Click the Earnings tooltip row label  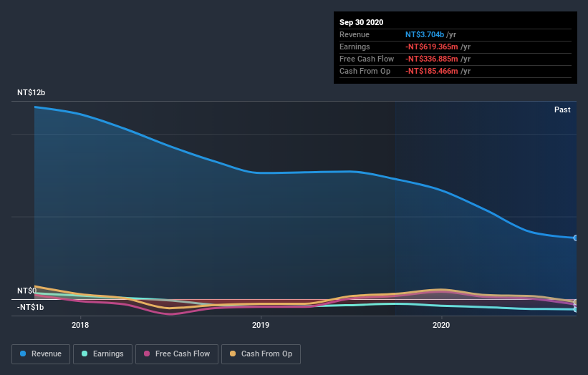pos(355,47)
